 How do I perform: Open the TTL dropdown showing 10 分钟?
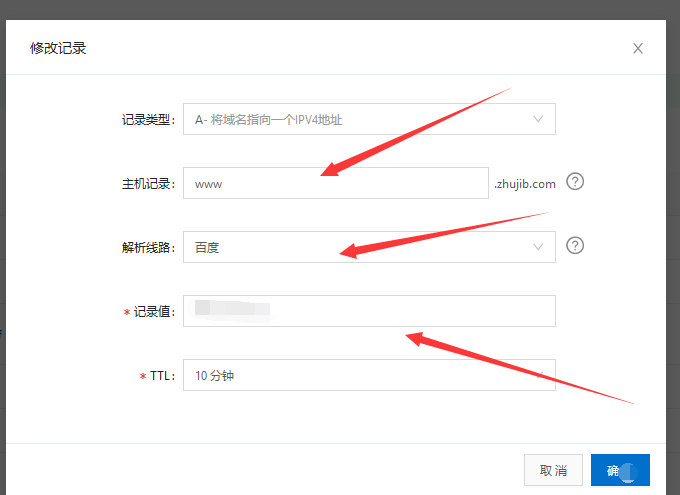[369, 375]
